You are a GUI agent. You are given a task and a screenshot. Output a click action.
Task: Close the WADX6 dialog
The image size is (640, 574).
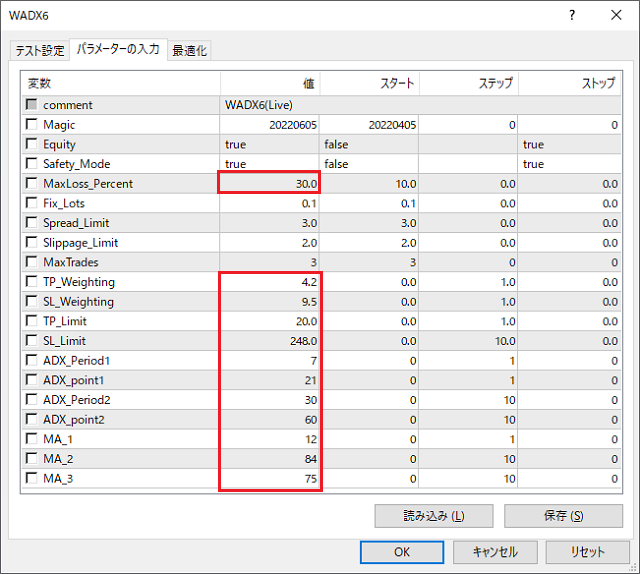point(616,15)
